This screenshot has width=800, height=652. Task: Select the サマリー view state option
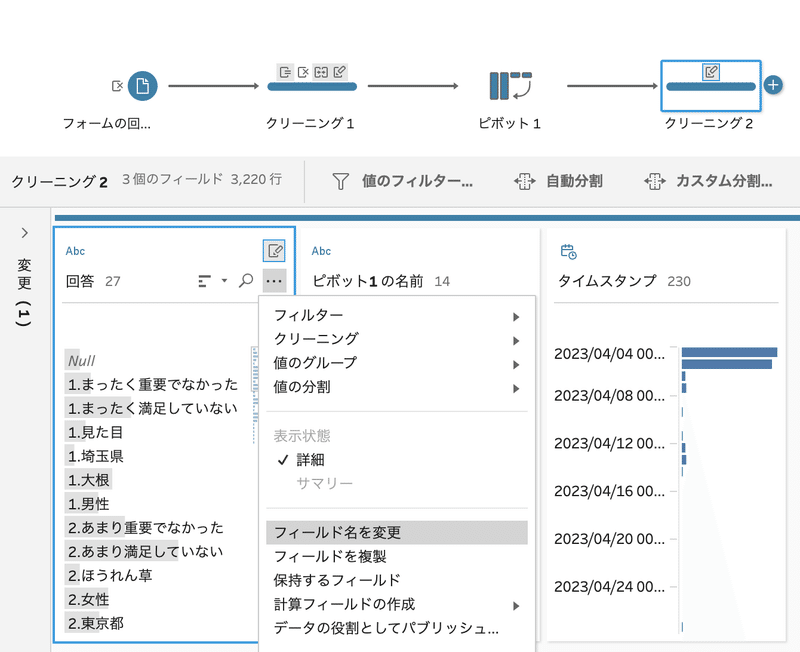click(397, 484)
